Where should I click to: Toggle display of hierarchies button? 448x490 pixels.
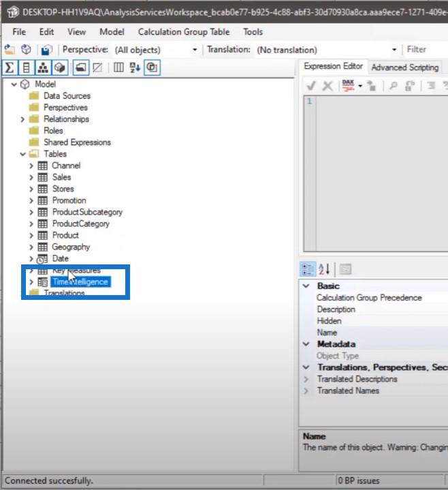coord(43,67)
